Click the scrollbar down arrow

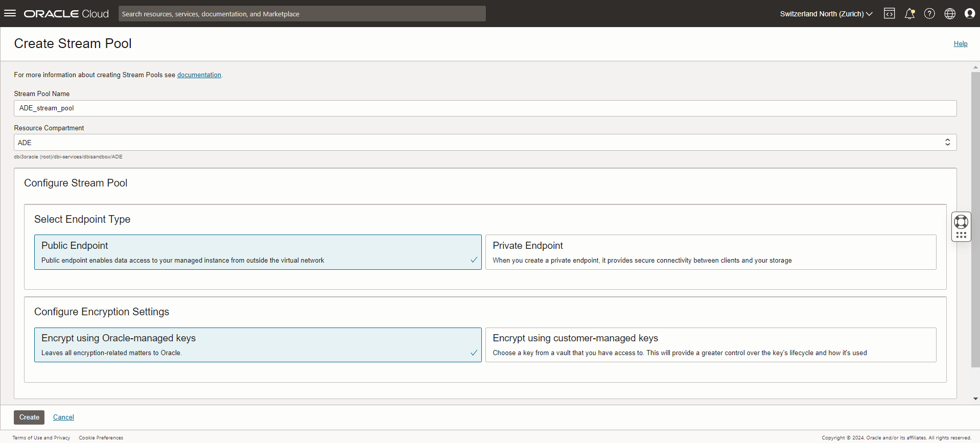coord(975,399)
